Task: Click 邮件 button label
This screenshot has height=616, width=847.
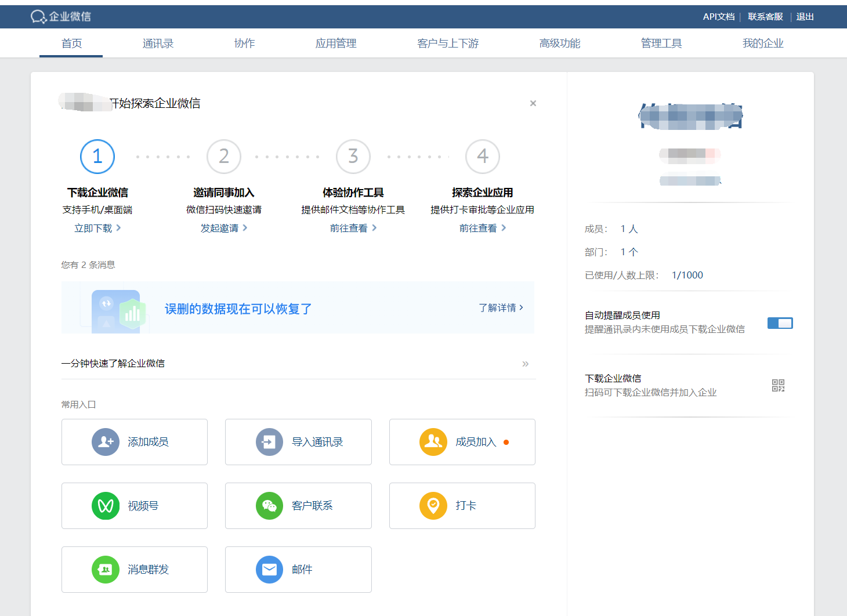Action: [x=302, y=570]
